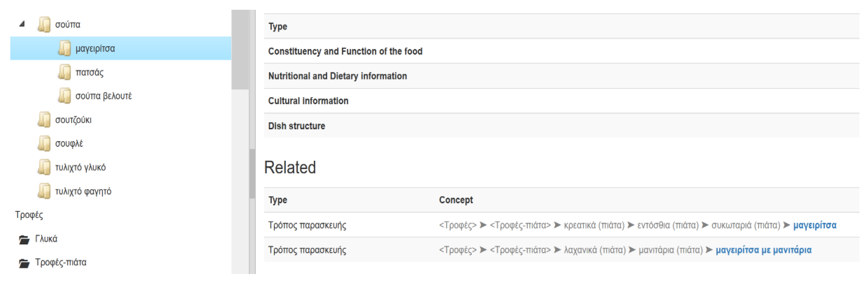Select the πατσάς tree item label
Screen dimensions: 868x282
89,72
